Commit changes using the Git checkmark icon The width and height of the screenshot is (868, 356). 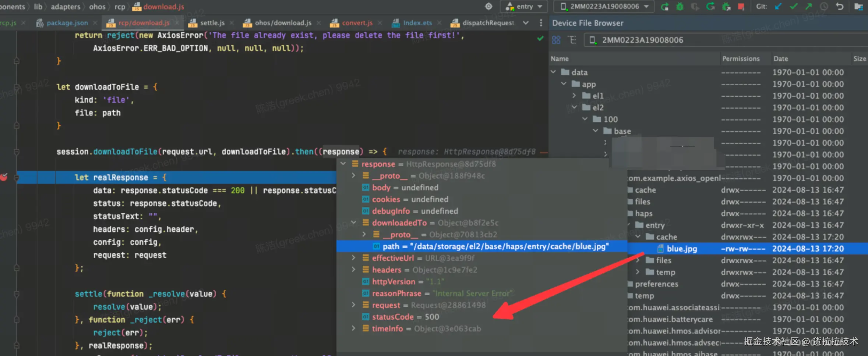794,6
